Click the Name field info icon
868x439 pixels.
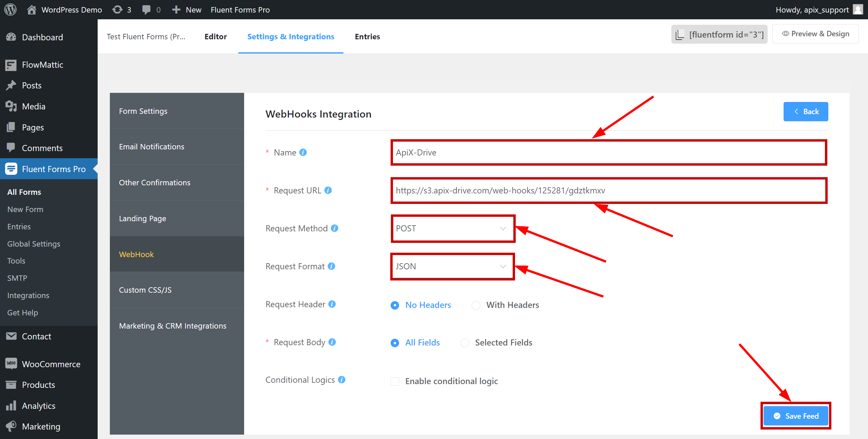pos(303,152)
